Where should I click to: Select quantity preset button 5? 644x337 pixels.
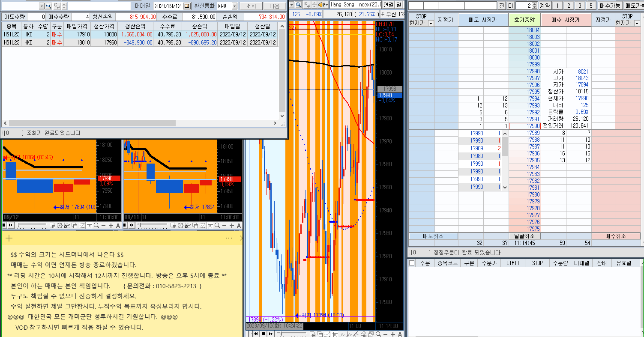tap(591, 6)
